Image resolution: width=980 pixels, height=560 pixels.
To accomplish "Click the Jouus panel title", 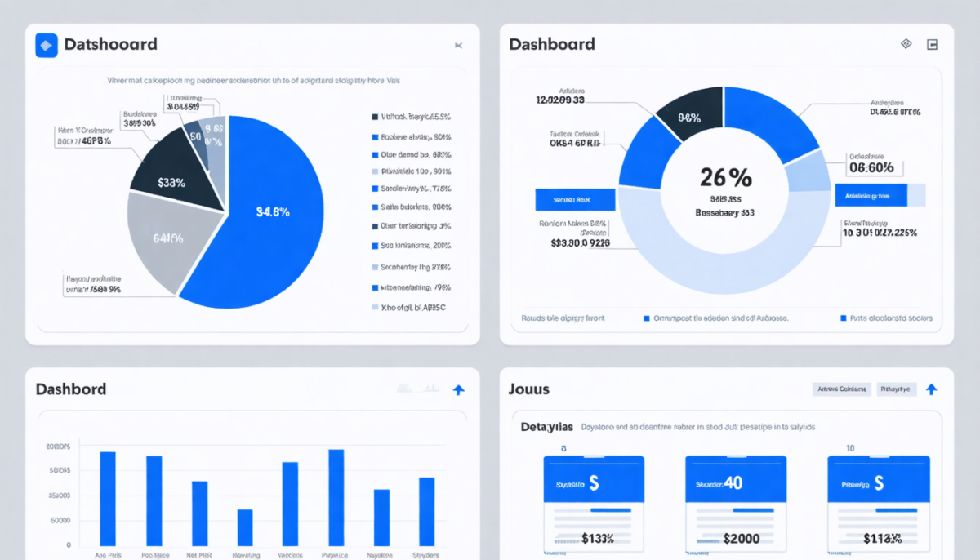I will (x=529, y=389).
